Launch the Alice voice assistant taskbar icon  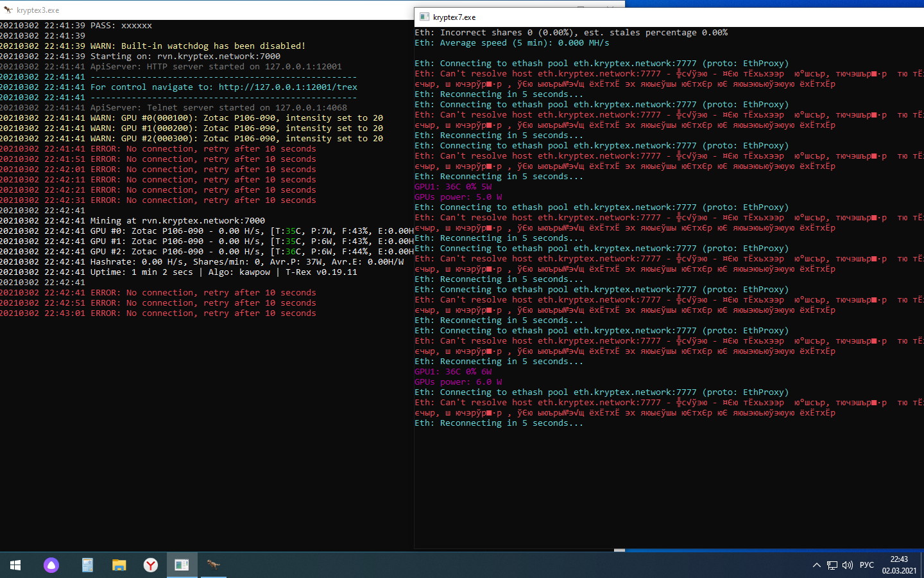click(51, 565)
